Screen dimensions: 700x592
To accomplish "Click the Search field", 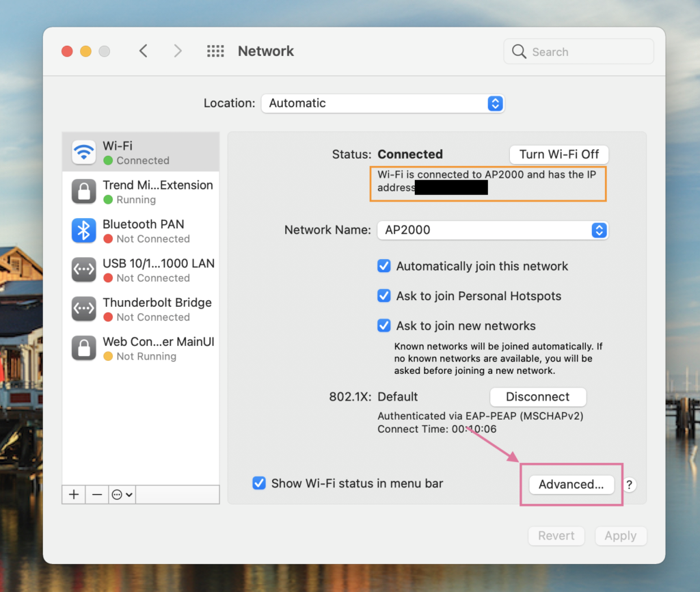I will pyautogui.click(x=578, y=52).
